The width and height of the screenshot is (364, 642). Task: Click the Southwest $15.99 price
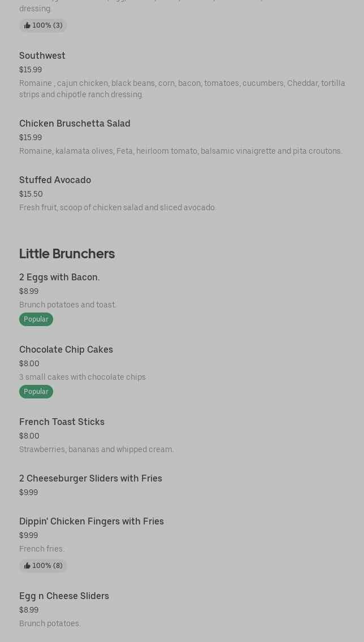coord(31,70)
